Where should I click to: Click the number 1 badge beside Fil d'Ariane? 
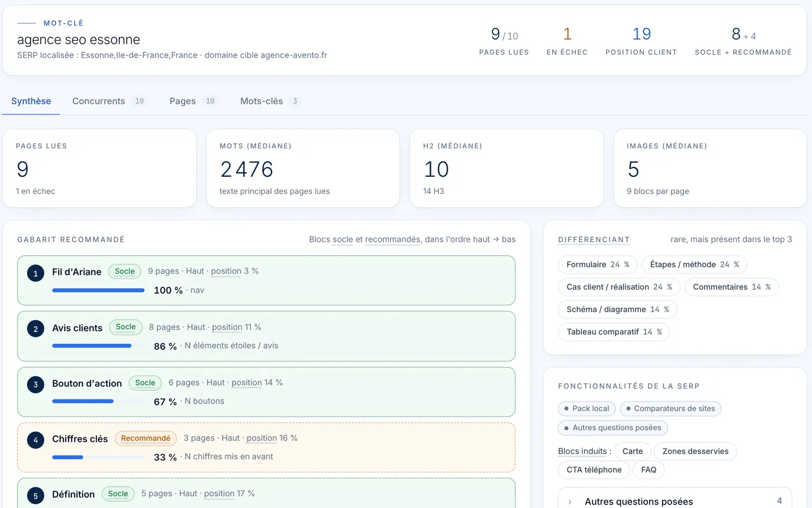(35, 274)
